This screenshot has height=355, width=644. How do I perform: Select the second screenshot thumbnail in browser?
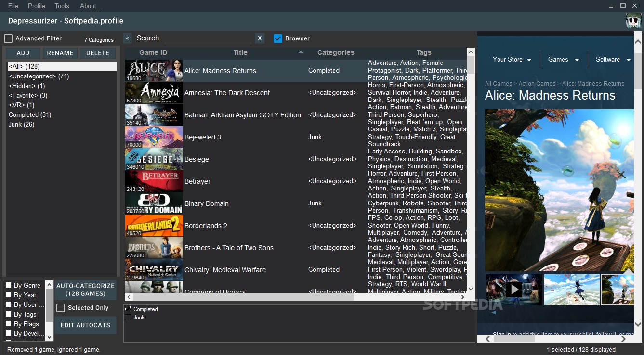click(572, 290)
